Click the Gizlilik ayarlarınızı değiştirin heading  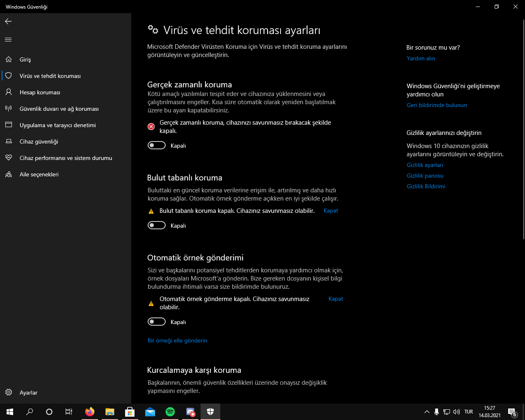[444, 133]
